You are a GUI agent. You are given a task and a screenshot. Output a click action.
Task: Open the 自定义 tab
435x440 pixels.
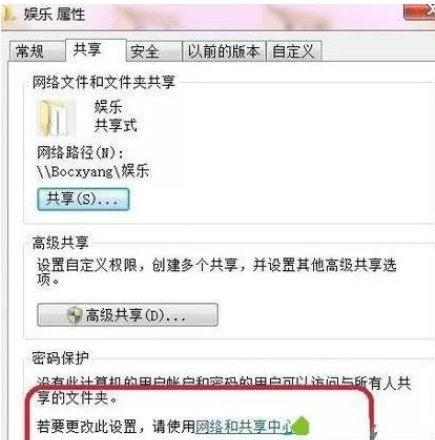pyautogui.click(x=294, y=52)
